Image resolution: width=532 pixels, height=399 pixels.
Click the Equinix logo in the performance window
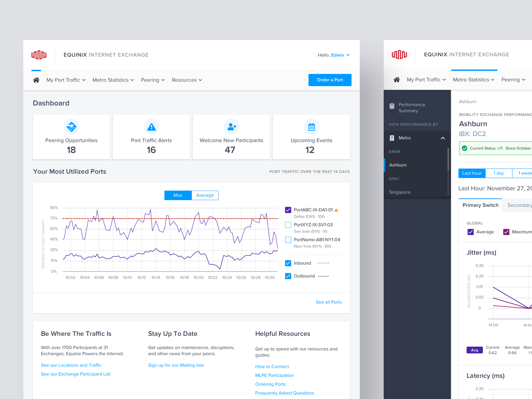tap(399, 55)
